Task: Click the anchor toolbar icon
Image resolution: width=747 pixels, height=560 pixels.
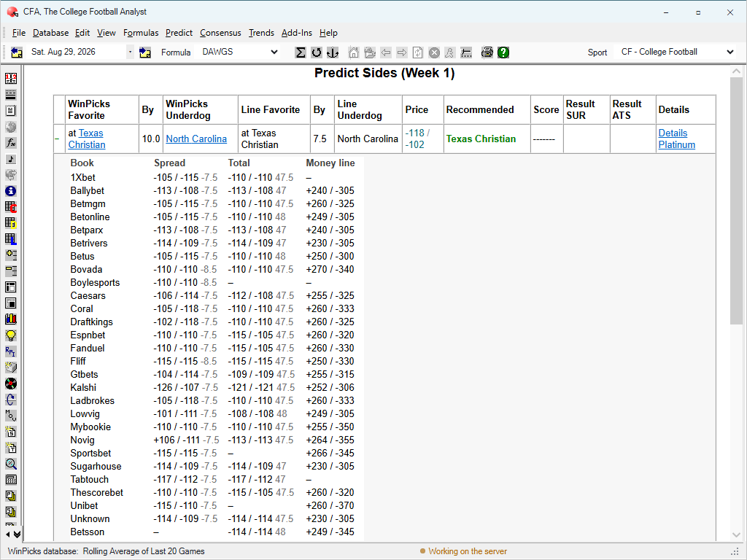Action: click(333, 52)
